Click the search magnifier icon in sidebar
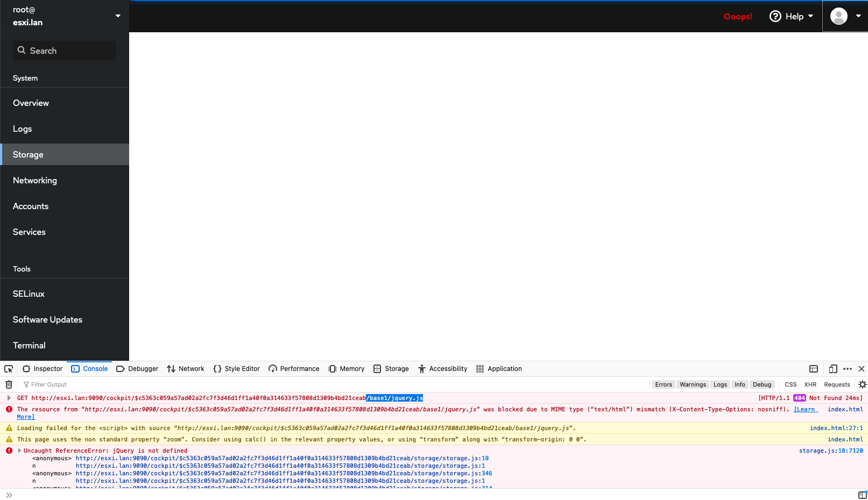The width and height of the screenshot is (868, 500). [x=22, y=50]
